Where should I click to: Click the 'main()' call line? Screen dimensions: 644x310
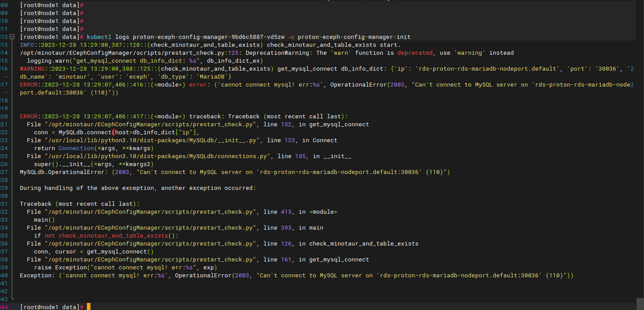pos(45,220)
